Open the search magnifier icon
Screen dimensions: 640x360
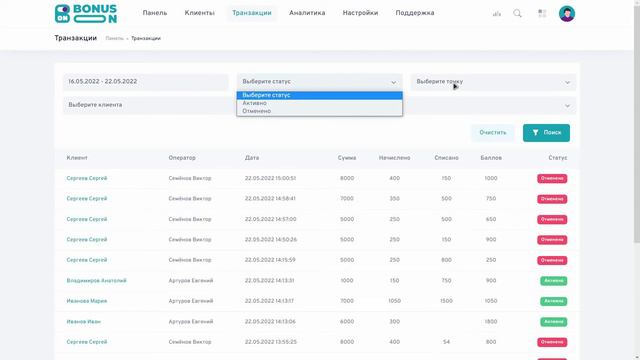[x=518, y=13]
